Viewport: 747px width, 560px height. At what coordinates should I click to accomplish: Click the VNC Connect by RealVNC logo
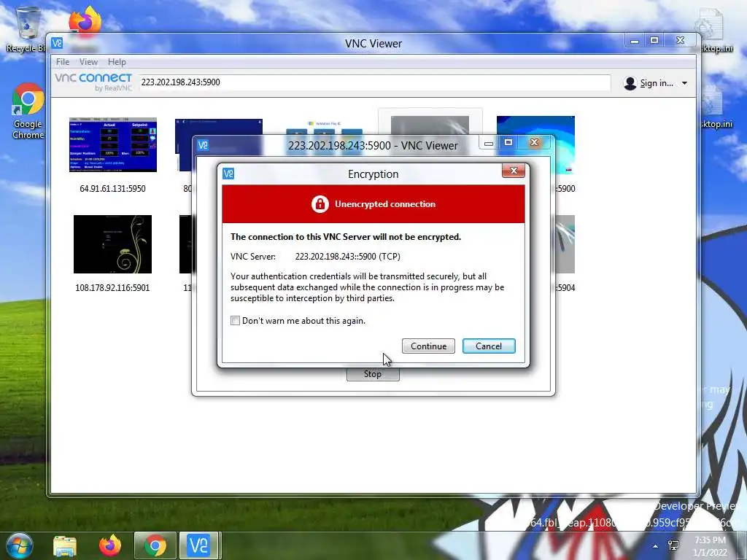pos(93,82)
